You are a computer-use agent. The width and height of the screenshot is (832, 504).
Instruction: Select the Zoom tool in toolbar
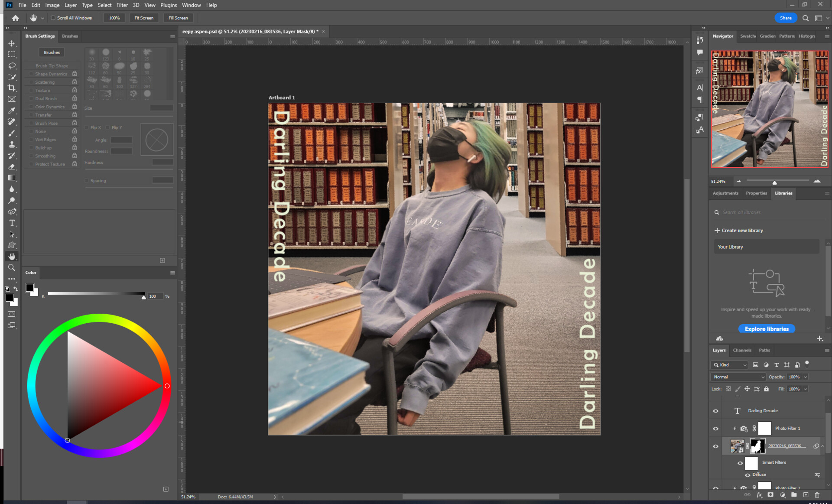tap(12, 268)
